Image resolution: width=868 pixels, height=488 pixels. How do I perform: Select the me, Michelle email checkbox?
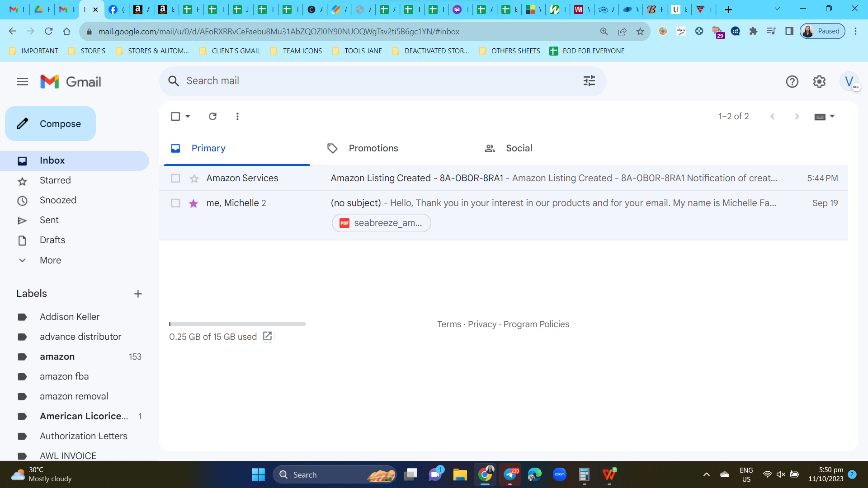point(175,203)
